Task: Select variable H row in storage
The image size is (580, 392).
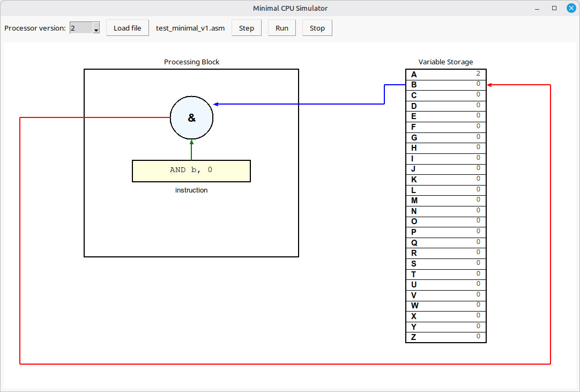Action: click(x=446, y=148)
